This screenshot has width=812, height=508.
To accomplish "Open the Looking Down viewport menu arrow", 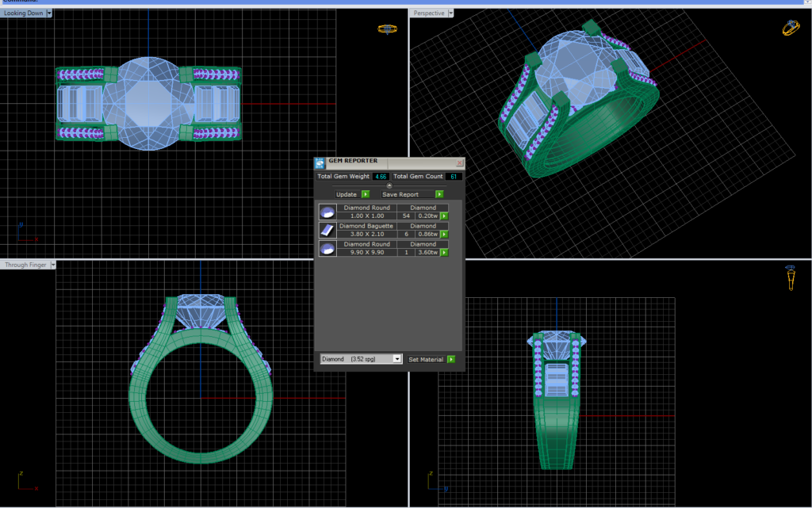I will coord(49,13).
